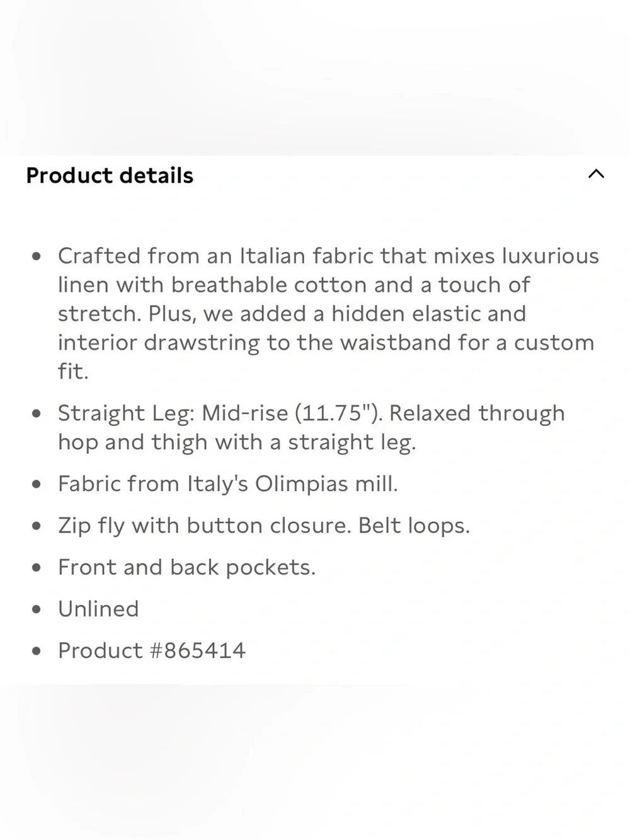Tap the Product details heading
This screenshot has width=630, height=840.
pyautogui.click(x=110, y=175)
